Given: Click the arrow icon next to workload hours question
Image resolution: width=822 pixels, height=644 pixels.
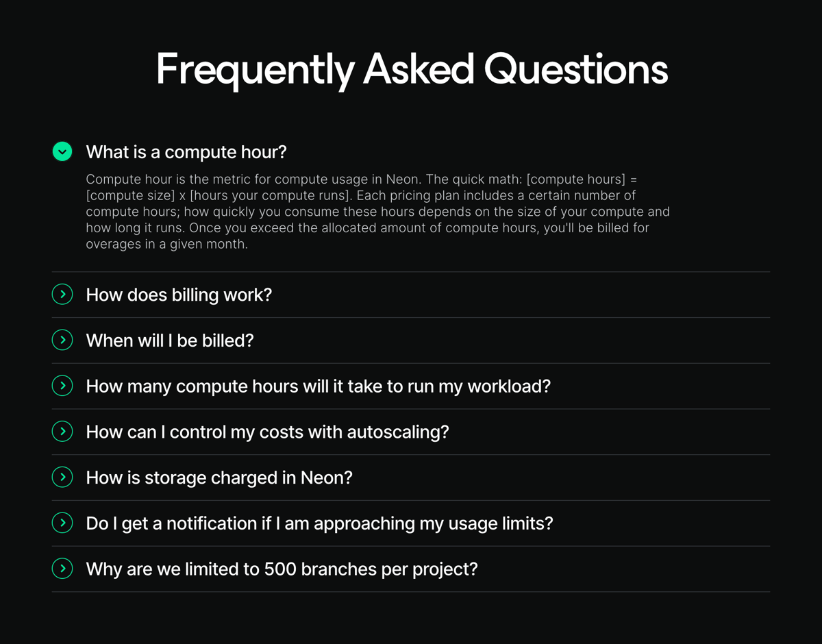Looking at the screenshot, I should click(62, 386).
